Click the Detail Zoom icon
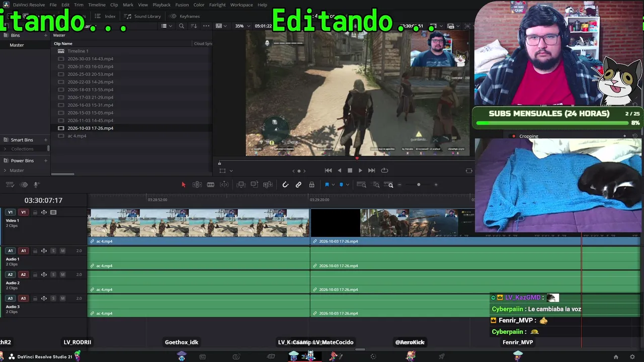 point(376,185)
